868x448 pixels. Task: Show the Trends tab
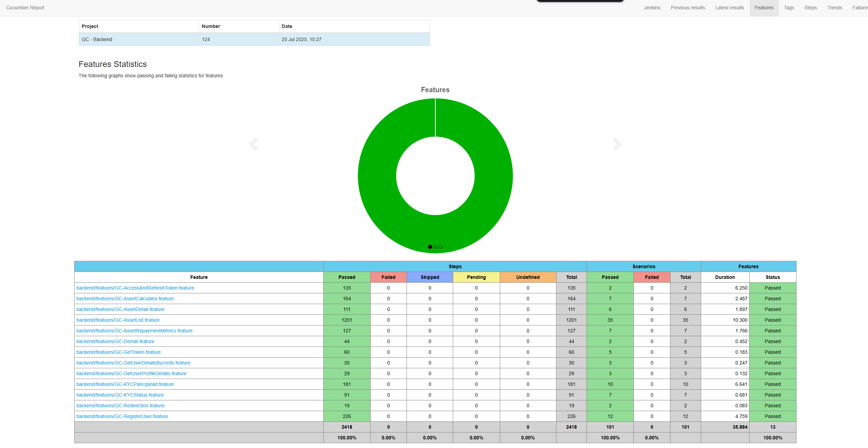tap(834, 8)
